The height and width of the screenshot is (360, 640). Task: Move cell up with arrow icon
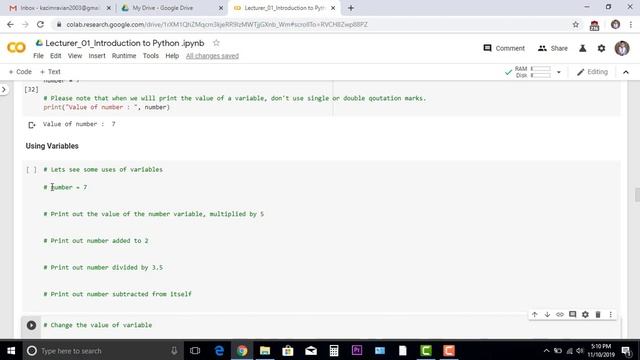click(535, 314)
